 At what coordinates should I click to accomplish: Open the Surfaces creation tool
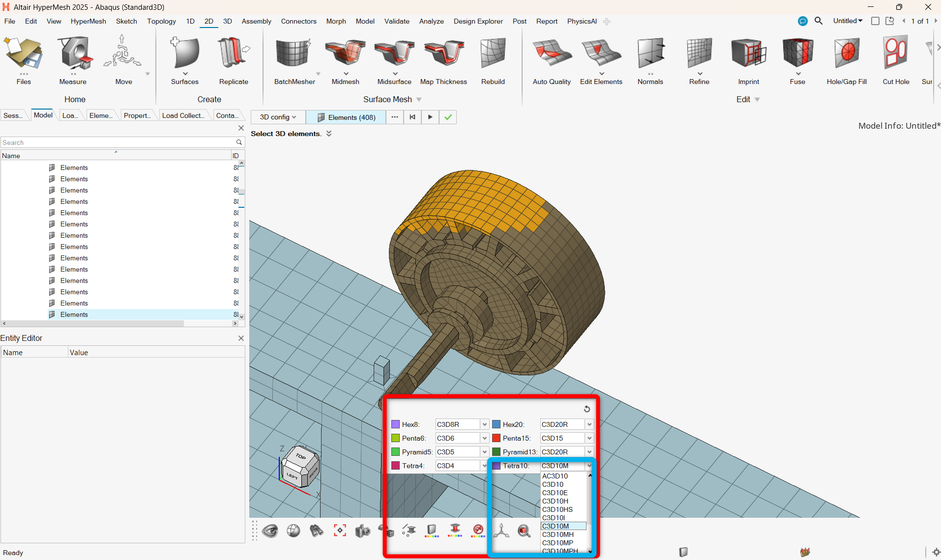[185, 60]
